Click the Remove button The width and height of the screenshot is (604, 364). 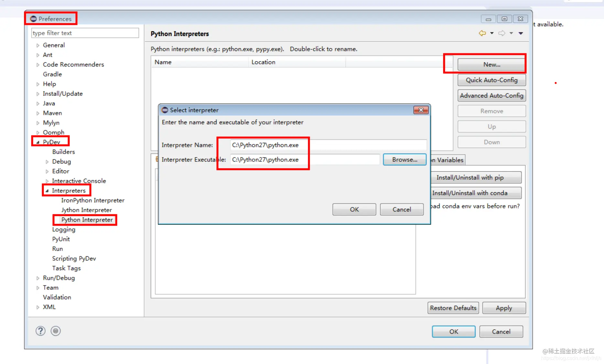[x=491, y=111]
